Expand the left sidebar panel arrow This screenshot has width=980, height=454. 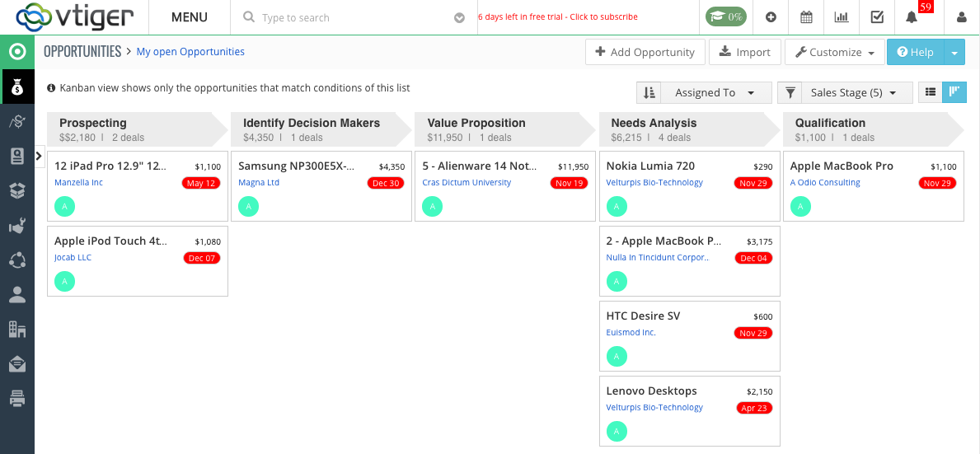coord(40,155)
